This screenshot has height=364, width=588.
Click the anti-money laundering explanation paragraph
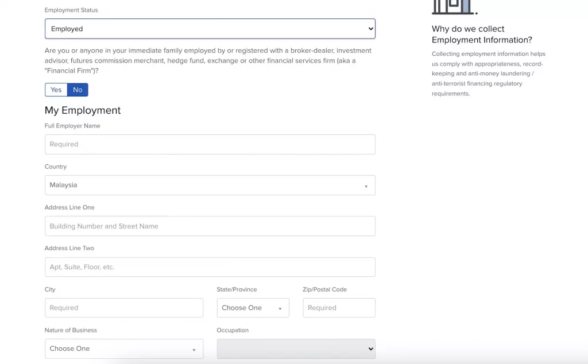[x=488, y=73]
